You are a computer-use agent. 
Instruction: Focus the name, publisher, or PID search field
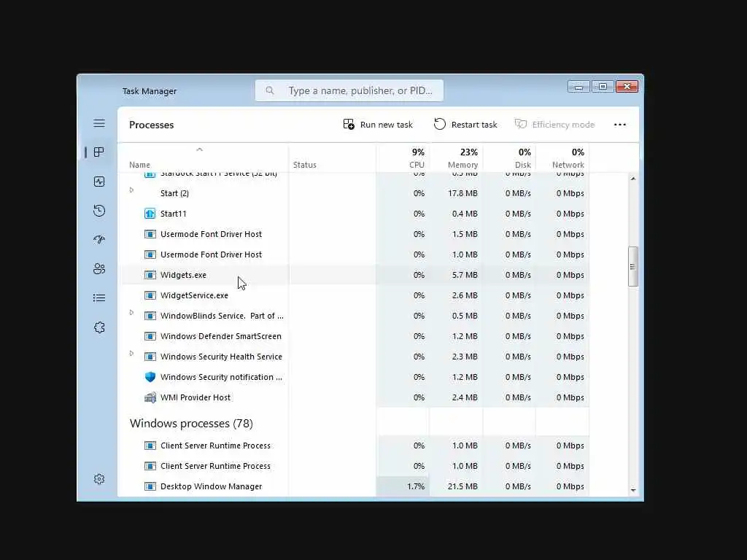click(x=349, y=90)
